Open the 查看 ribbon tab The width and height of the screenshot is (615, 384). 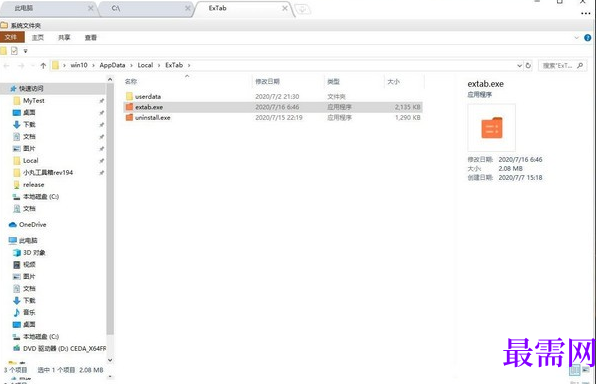[x=91, y=38]
